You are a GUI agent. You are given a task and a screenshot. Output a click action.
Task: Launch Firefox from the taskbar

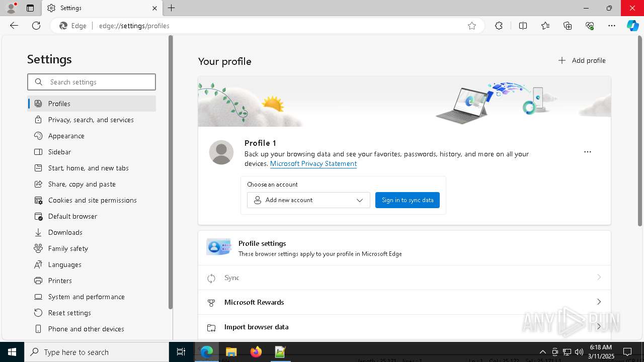coord(256,352)
